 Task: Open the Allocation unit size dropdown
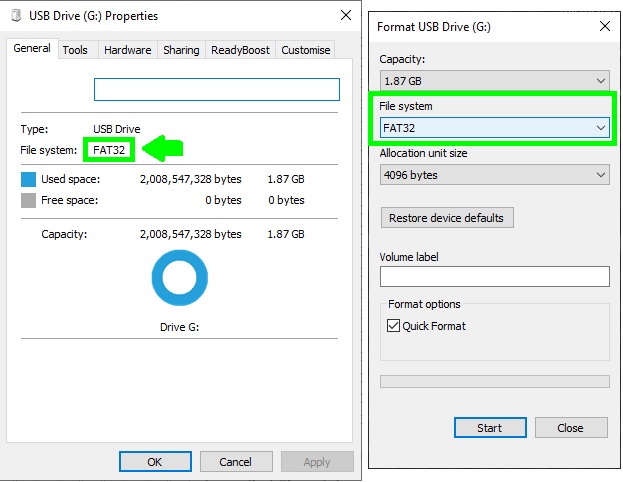495,175
